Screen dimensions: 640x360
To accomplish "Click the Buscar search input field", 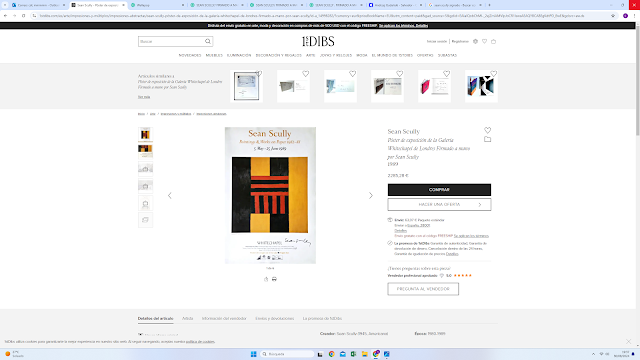I will 171,41.
